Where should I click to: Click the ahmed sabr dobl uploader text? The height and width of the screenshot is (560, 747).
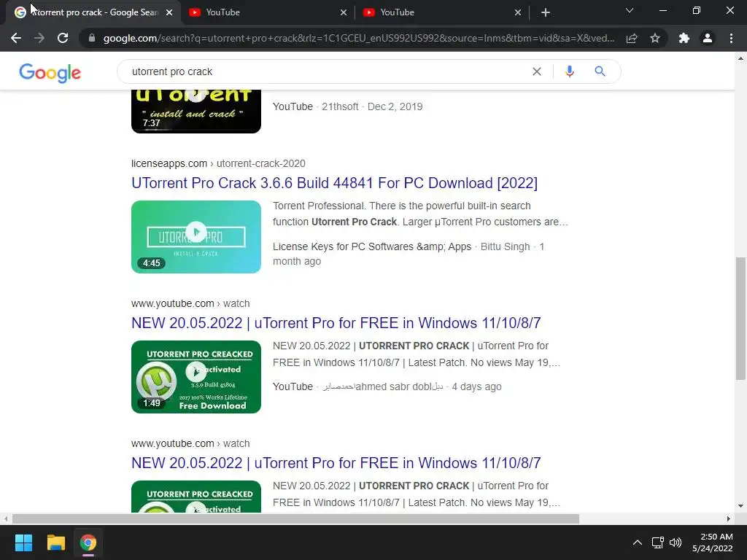click(382, 386)
